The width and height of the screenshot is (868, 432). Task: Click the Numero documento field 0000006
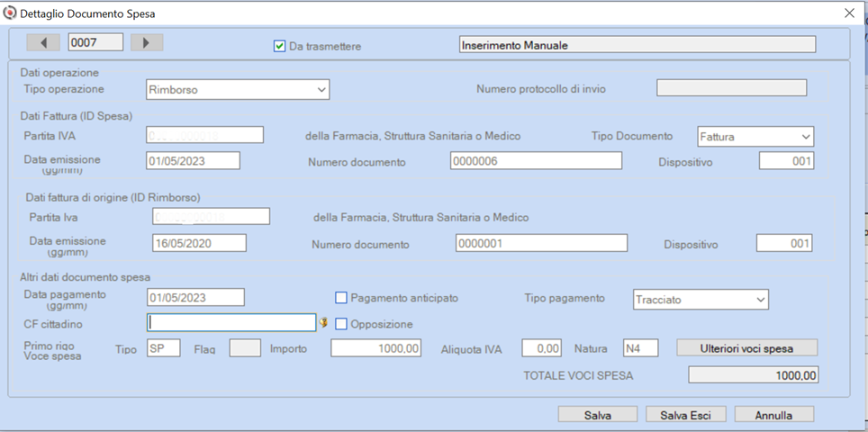pyautogui.click(x=536, y=161)
